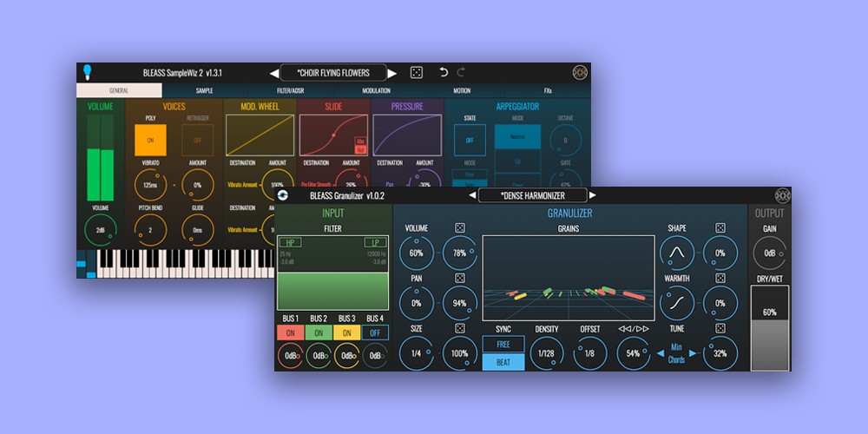This screenshot has height=434, width=868.
Task: Click the BLEASS emblem in Granulizer header
Action: (x=782, y=195)
